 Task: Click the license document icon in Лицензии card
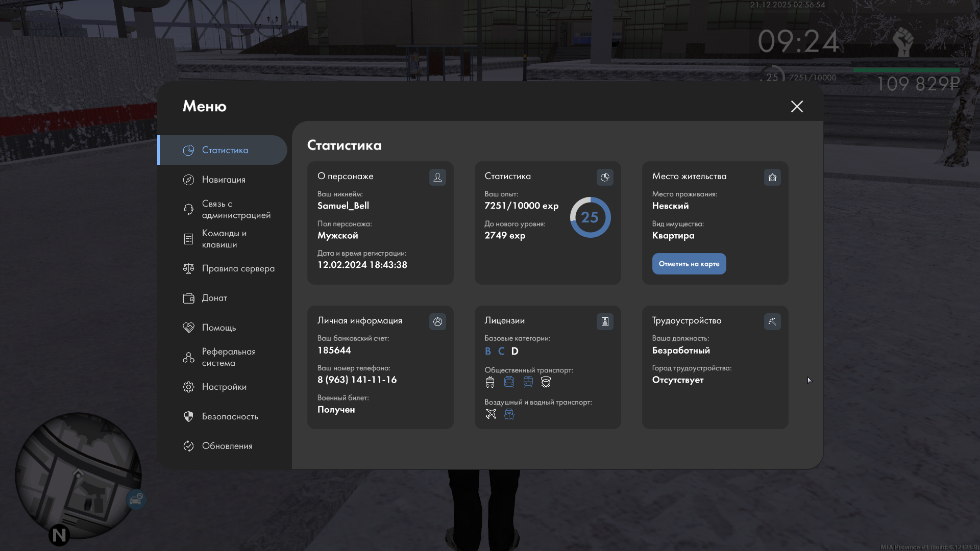(605, 321)
